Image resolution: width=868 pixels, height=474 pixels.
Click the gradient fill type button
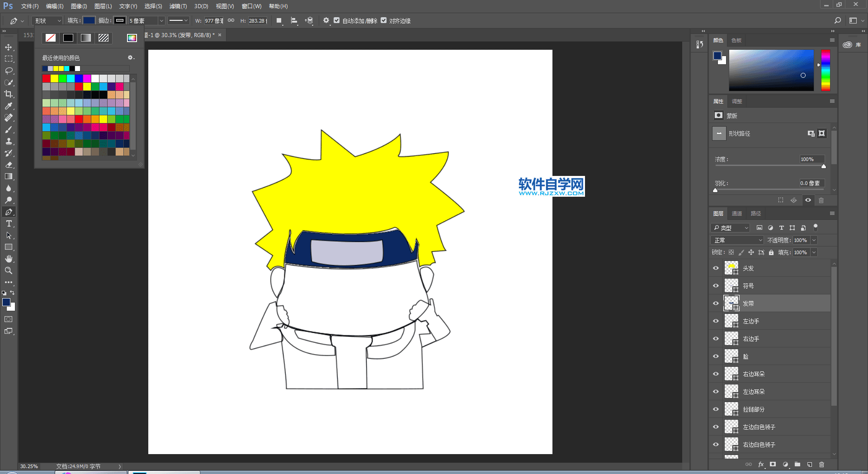click(x=86, y=38)
